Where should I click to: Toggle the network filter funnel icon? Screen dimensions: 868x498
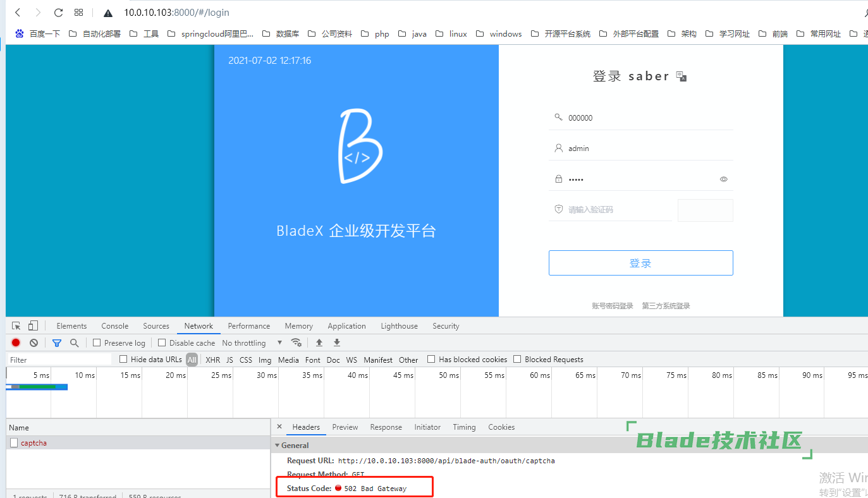tap(57, 343)
